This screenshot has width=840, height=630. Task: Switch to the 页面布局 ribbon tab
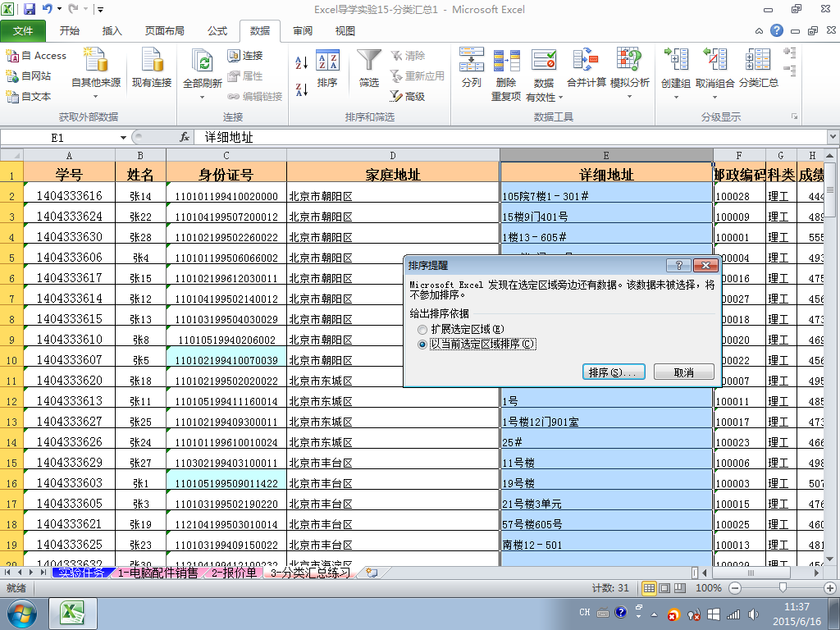(164, 30)
